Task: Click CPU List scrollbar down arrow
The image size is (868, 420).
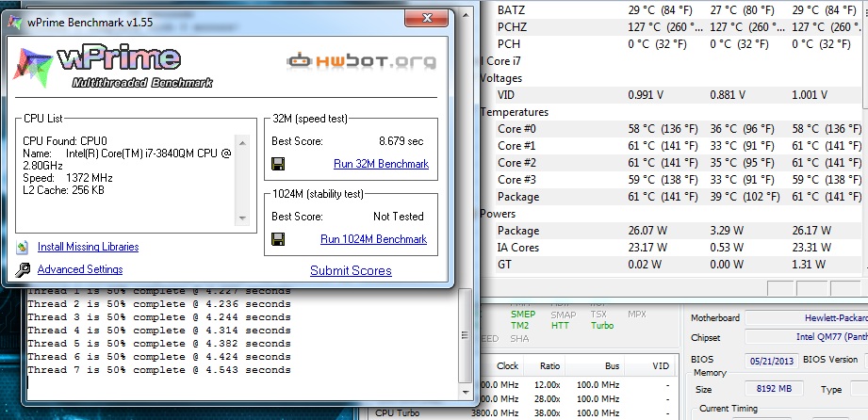Action: coord(242,218)
